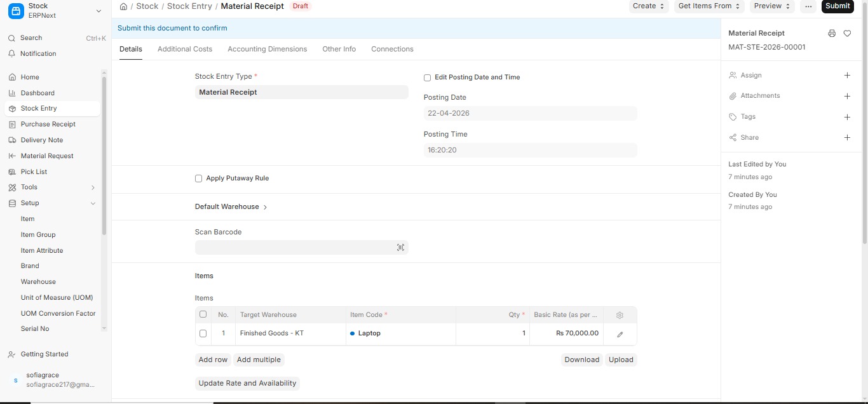This screenshot has height=404, width=868.
Task: Go to Stock Entry breadcrumb link
Action: coord(189,6)
